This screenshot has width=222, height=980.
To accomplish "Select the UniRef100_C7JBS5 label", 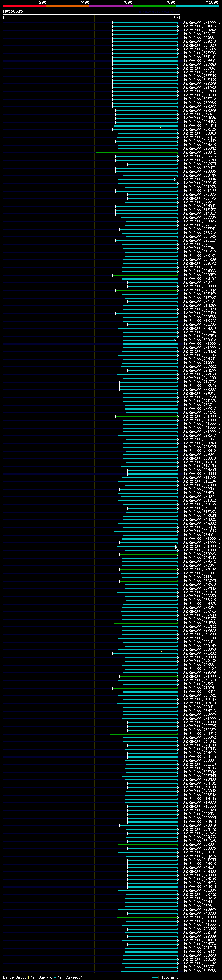I will [x=199, y=194].
